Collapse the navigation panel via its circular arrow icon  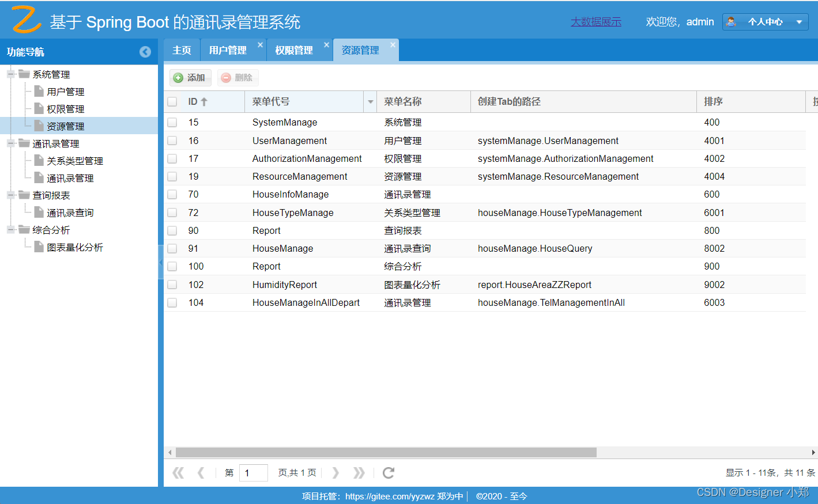pyautogui.click(x=145, y=51)
